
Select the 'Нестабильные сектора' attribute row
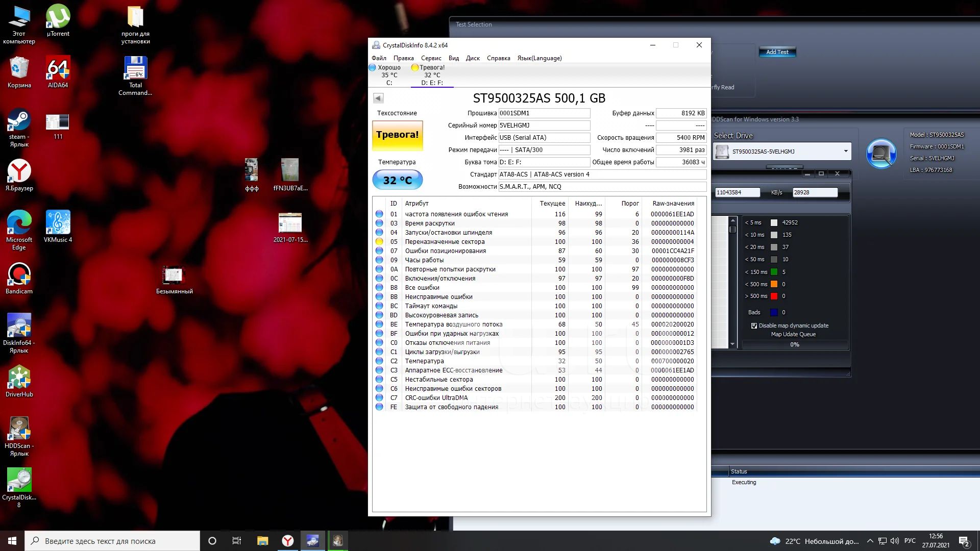click(536, 380)
